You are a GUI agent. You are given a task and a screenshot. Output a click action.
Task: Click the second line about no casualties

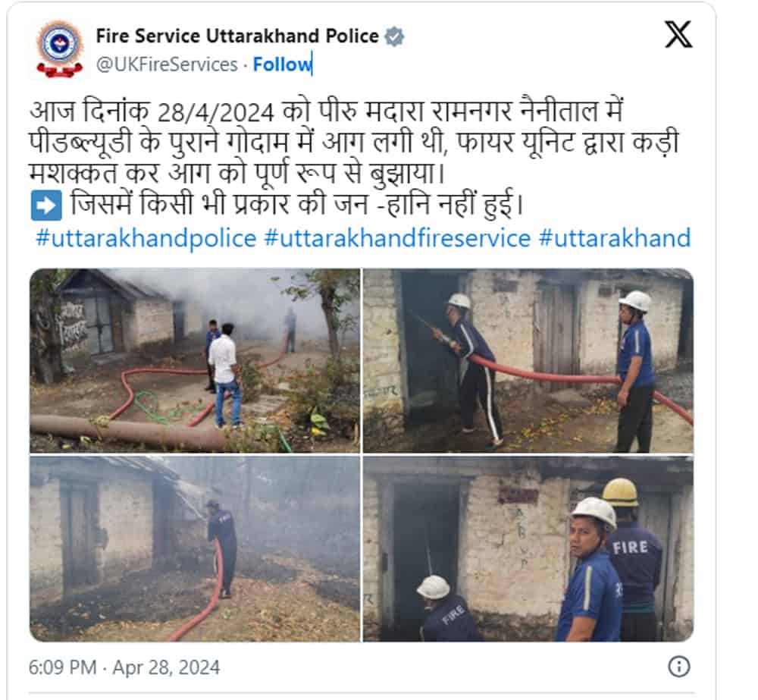coord(297,204)
